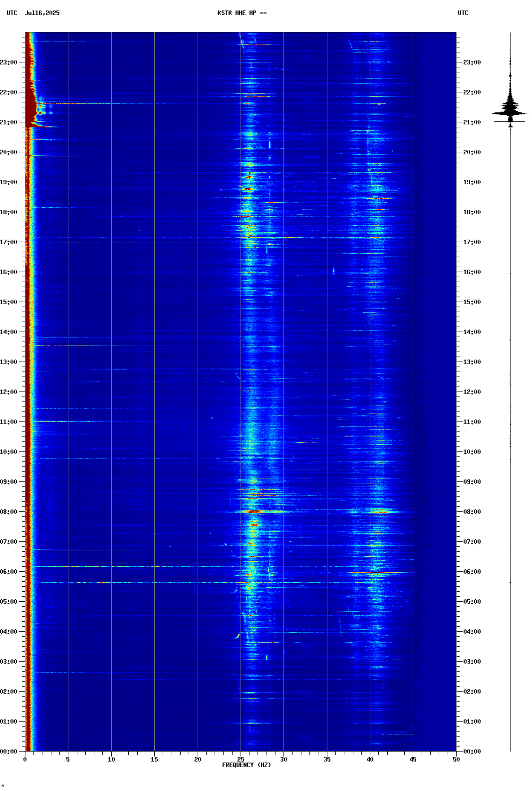
Task: Select the left axis 21:00 time label
Action: 8,122
